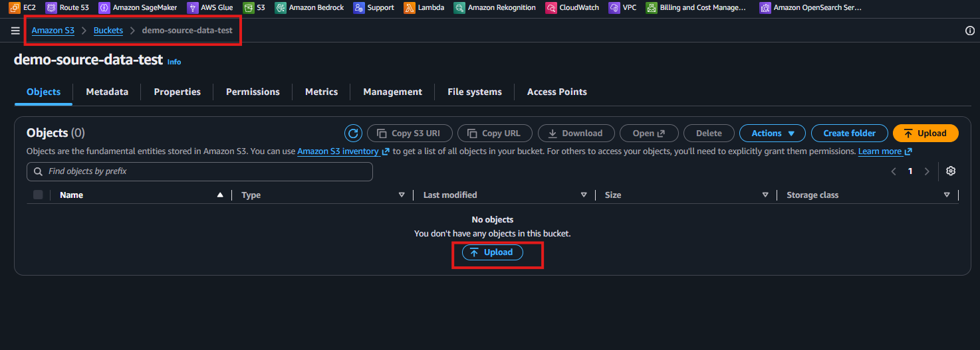Open the Actions dropdown
Image resolution: width=980 pixels, height=350 pixels.
(x=773, y=133)
